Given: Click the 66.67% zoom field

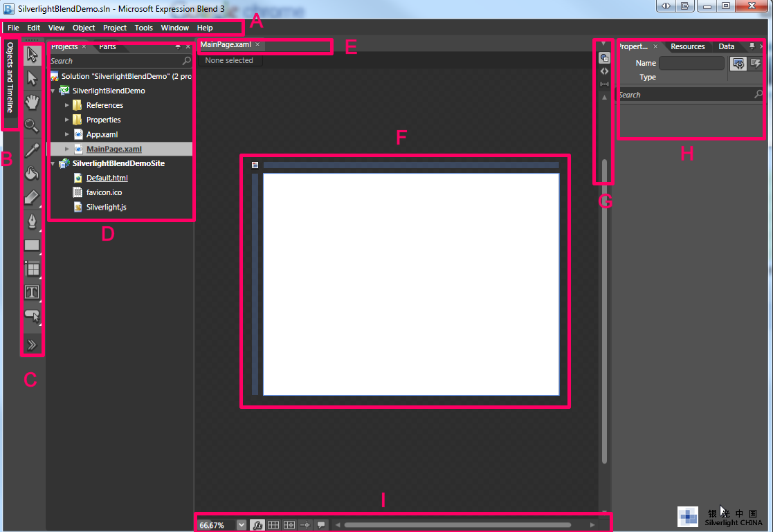Looking at the screenshot, I should (x=217, y=525).
